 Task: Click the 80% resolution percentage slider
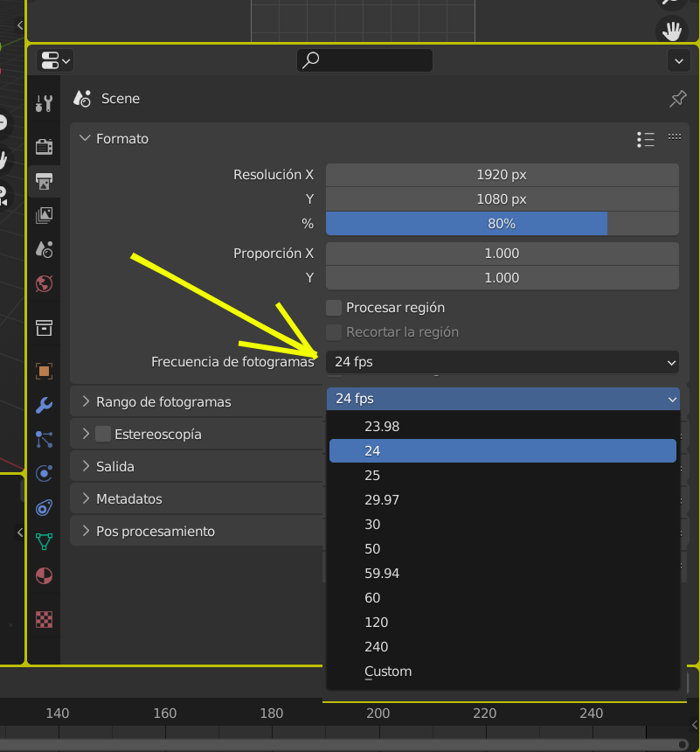(502, 224)
